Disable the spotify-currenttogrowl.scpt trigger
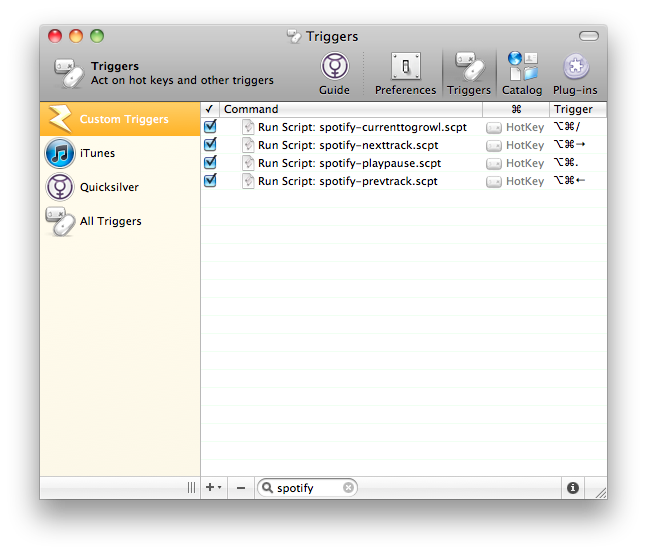The image size is (647, 554). point(210,126)
